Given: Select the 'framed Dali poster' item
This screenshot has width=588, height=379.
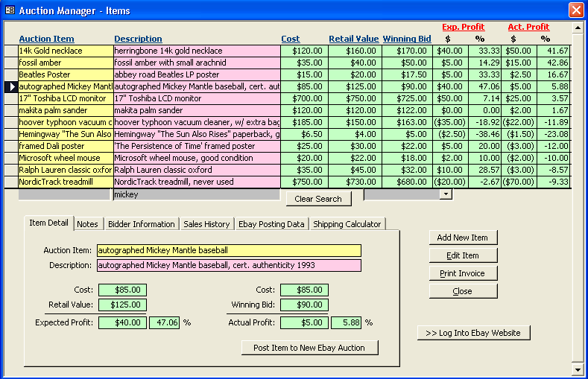Looking at the screenshot, I should pos(66,146).
